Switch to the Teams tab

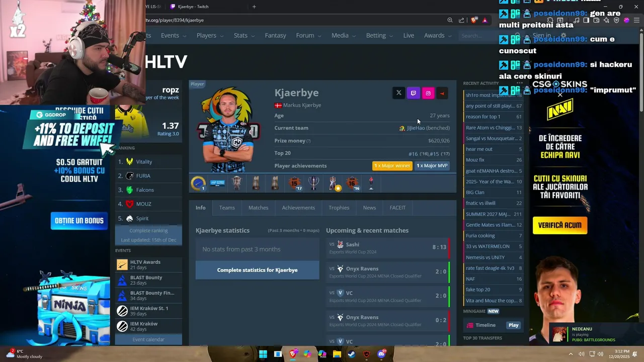tap(227, 208)
